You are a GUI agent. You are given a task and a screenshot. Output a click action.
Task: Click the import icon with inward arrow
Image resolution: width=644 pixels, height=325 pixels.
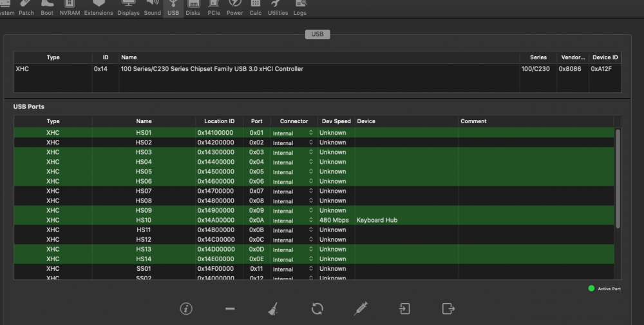404,308
